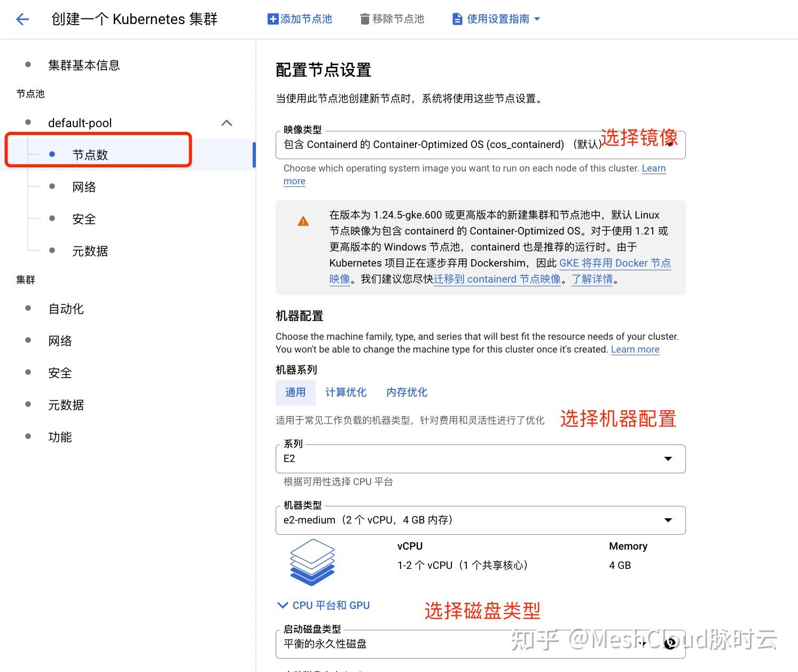This screenshot has height=672, width=798.
Task: Select 网络 under 集群 in the sidebar
Action: point(59,340)
